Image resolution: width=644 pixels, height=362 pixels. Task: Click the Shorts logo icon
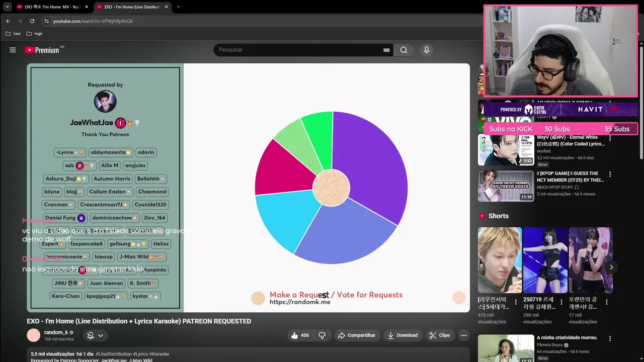click(x=482, y=216)
